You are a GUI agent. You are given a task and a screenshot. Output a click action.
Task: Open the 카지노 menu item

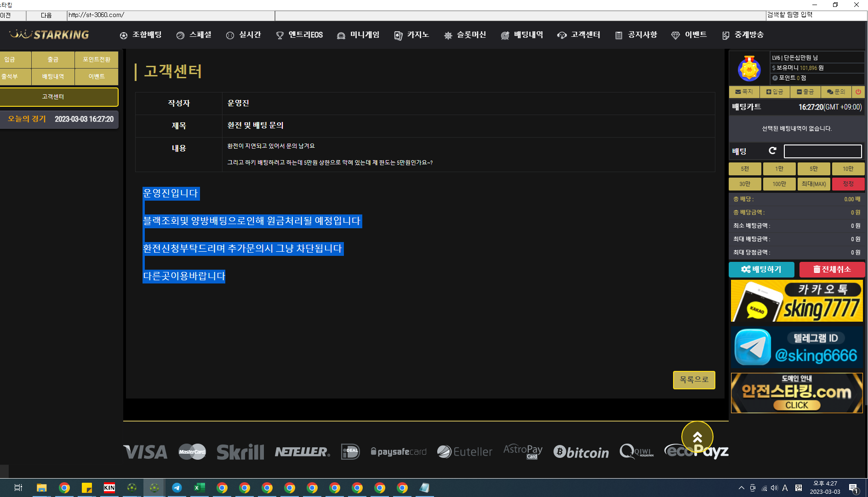(x=411, y=35)
